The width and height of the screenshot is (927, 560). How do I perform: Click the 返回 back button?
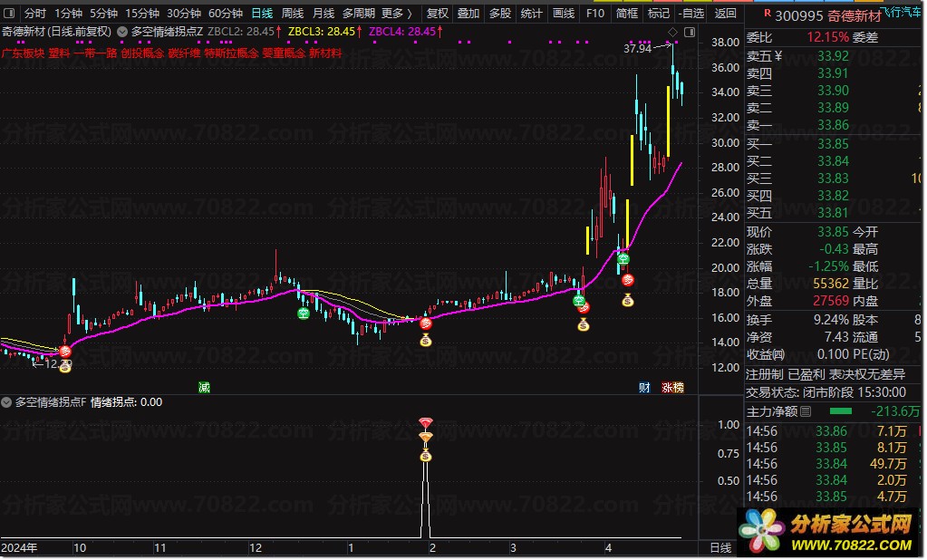(x=726, y=13)
